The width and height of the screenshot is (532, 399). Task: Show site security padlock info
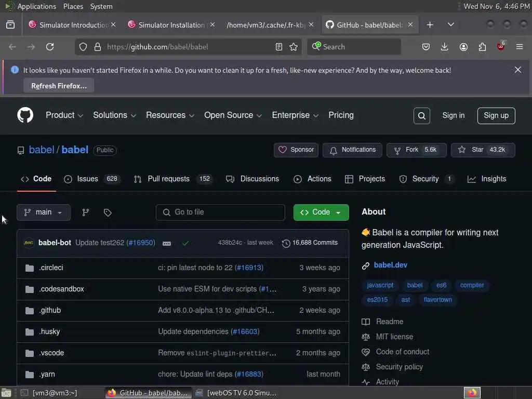[98, 47]
